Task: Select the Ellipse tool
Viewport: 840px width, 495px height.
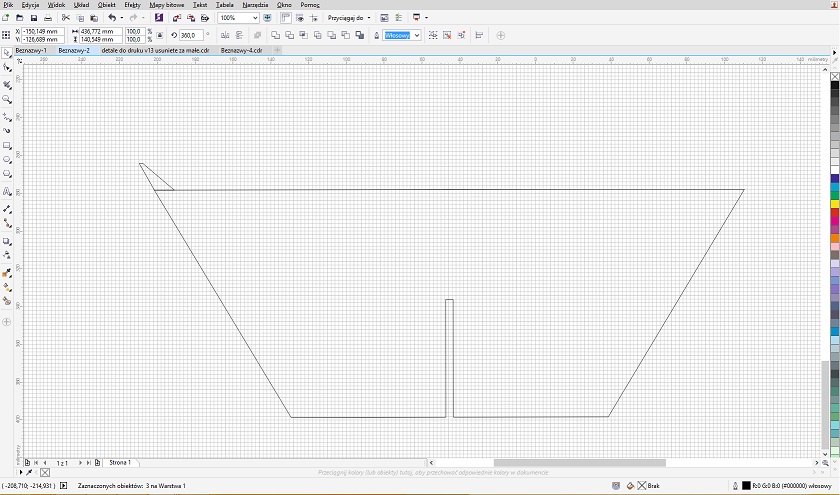Action: [x=7, y=160]
